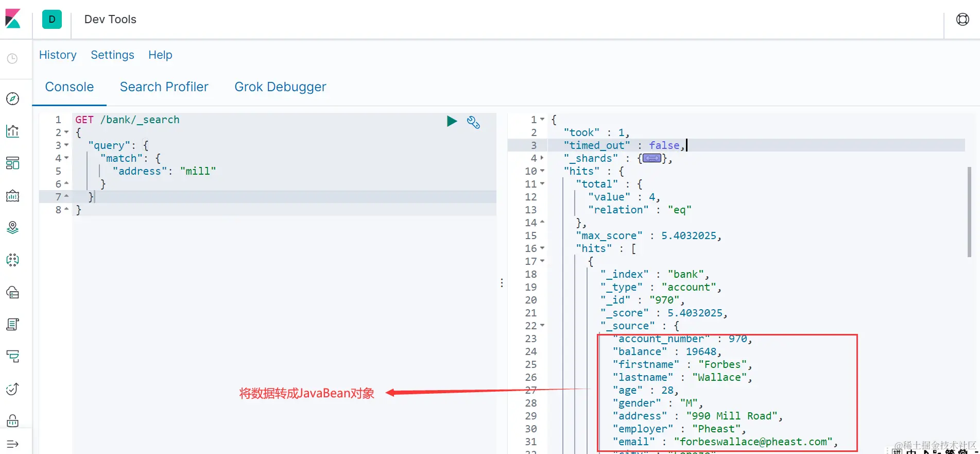Click the "GET /bank/_search" request line
This screenshot has height=454, width=980.
128,120
